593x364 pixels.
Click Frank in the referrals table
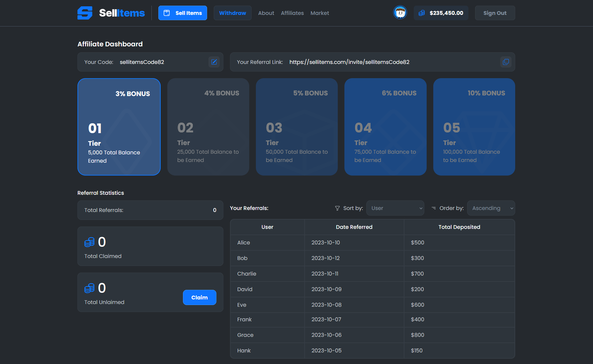click(244, 320)
